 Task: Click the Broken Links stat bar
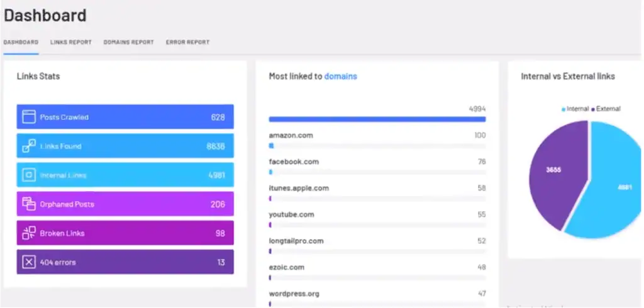pos(125,233)
